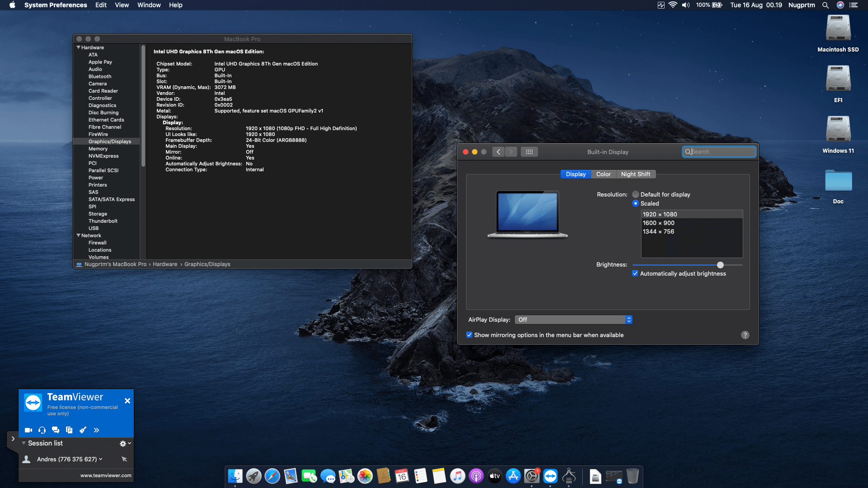Select the Default for display radio button
This screenshot has width=868, height=488.
pos(636,194)
